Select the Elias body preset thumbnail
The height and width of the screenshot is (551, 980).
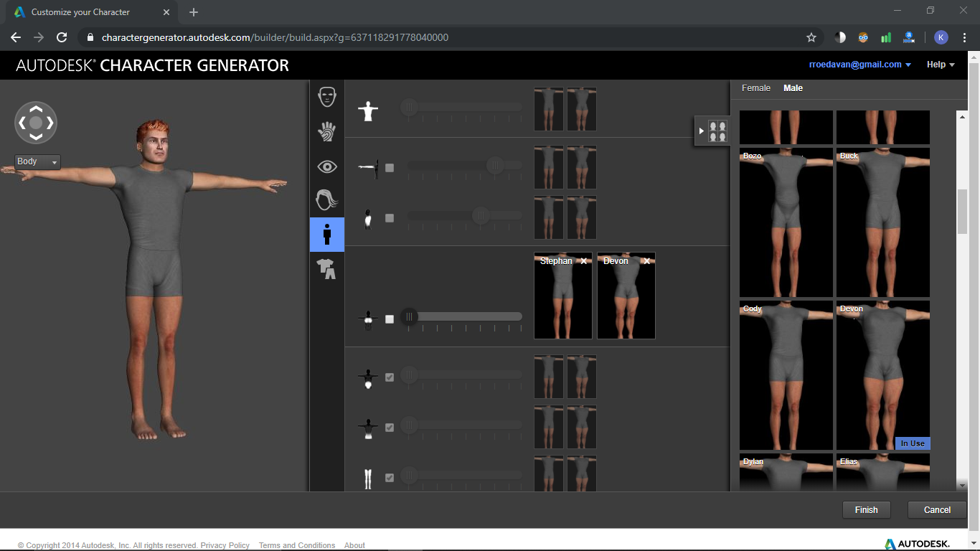(883, 472)
